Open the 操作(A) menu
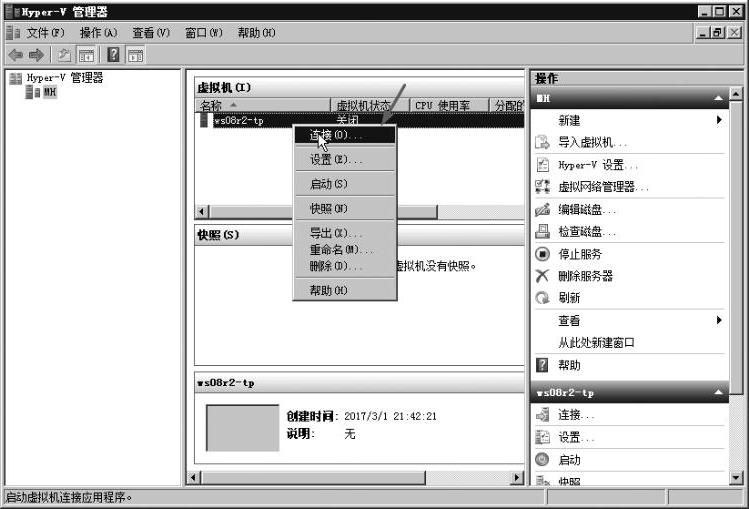Viewport: 749px width, 509px height. point(98,33)
